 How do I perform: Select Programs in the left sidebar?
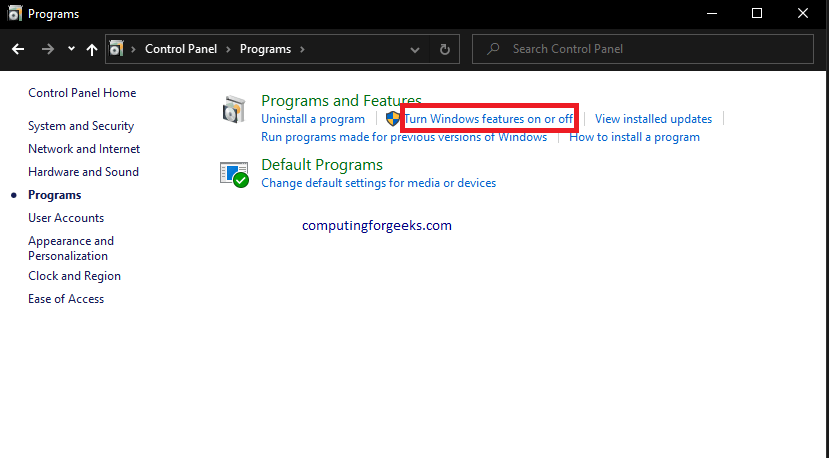[54, 195]
